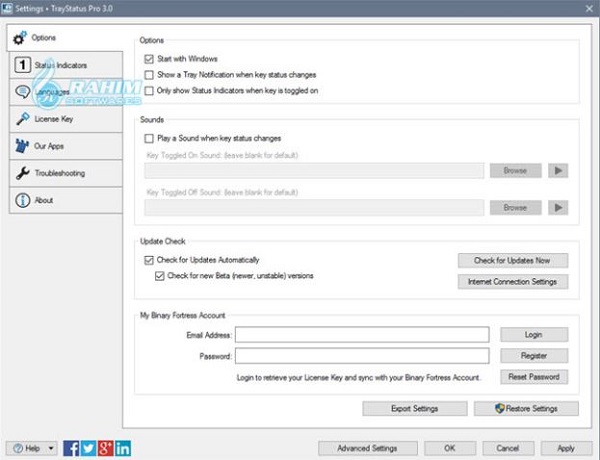Play the Key Toggled Off sound
Screen dimensions: 600x460
[558, 208]
